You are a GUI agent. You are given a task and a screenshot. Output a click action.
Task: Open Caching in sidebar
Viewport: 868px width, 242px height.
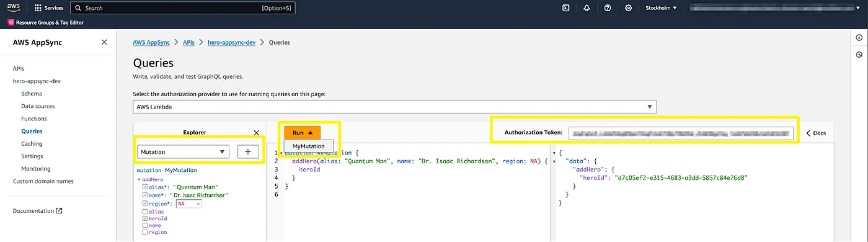coord(32,143)
